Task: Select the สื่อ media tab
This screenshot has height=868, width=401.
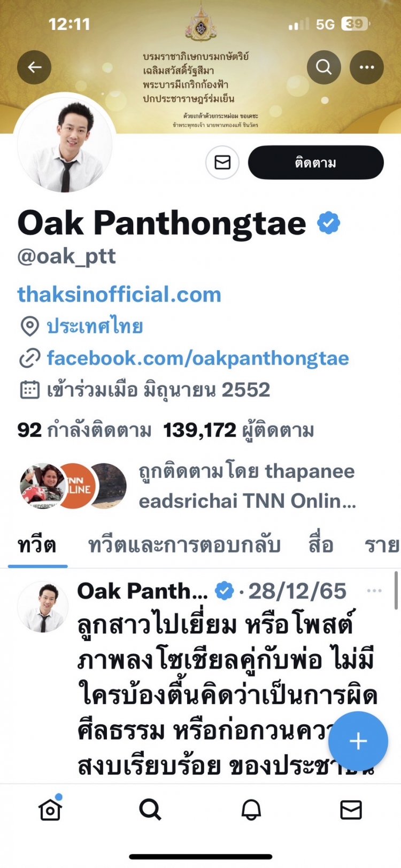Action: 321,545
